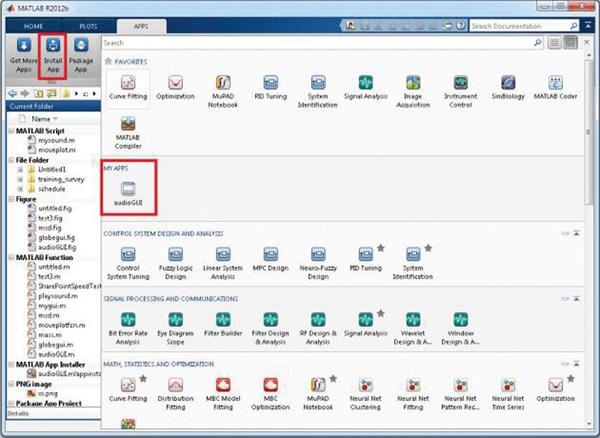
Task: Open the Curve Fitting app in Favorites
Action: [x=128, y=88]
